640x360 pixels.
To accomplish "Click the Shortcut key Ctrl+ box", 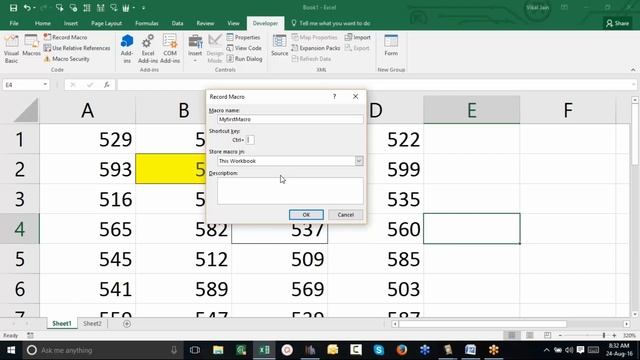I will point(250,140).
